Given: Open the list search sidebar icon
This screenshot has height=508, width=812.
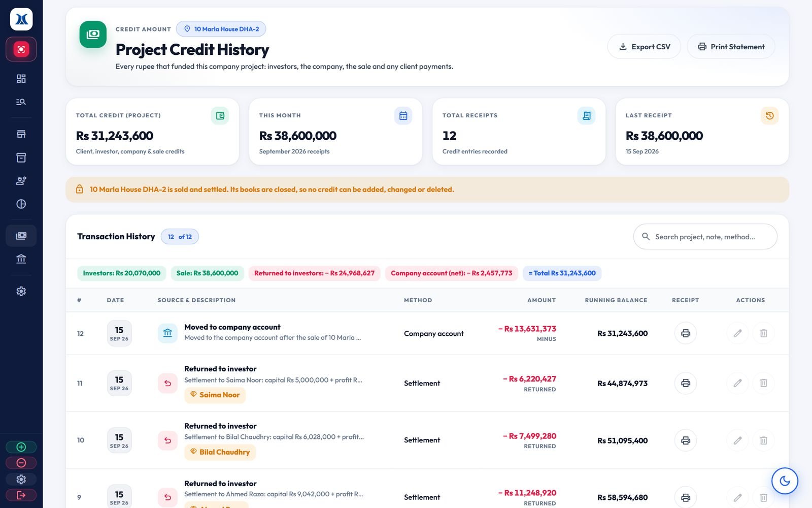Looking at the screenshot, I should point(21,102).
